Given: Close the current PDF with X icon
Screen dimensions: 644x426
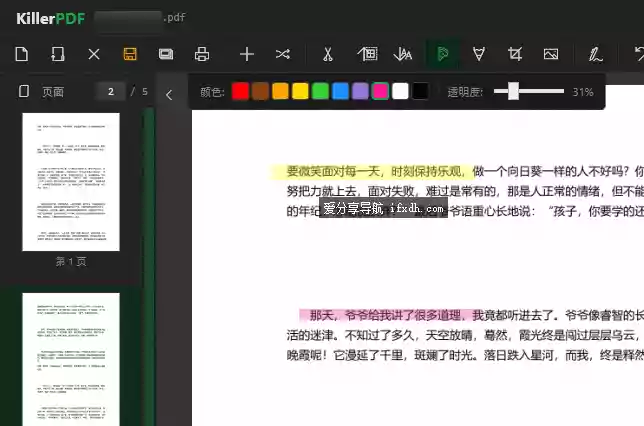Looking at the screenshot, I should [94, 54].
